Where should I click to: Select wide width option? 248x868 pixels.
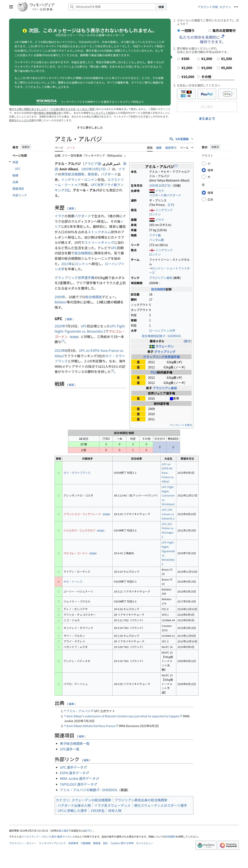(204, 200)
